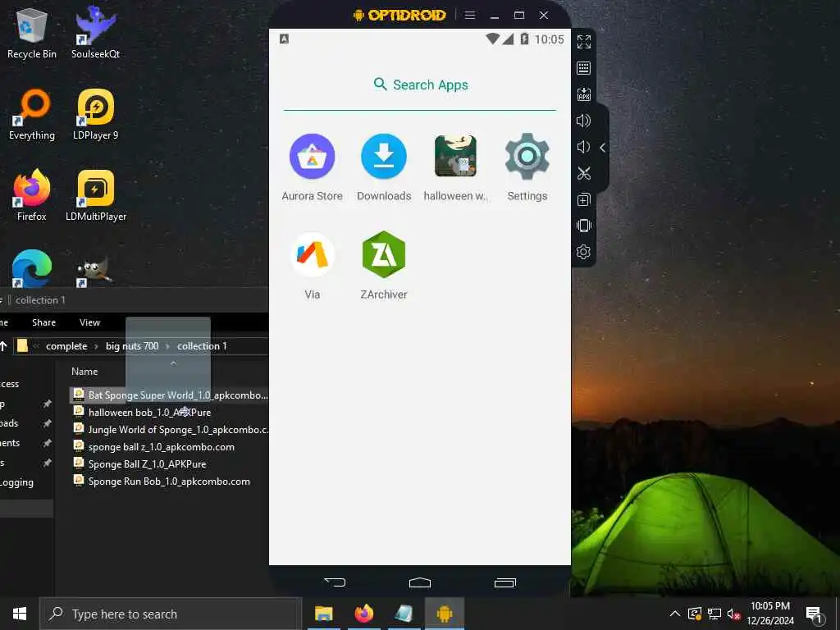Open emulator keyboard mapping tool

pos(584,68)
